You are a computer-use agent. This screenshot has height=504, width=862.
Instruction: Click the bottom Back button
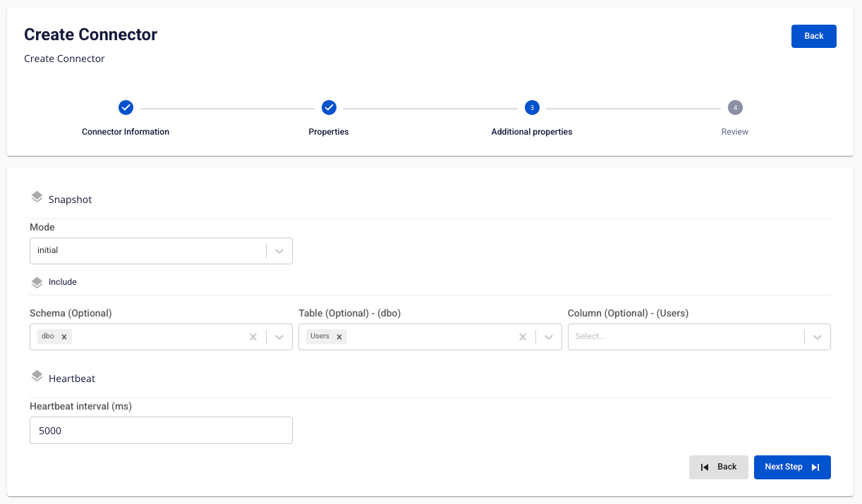coord(719,467)
